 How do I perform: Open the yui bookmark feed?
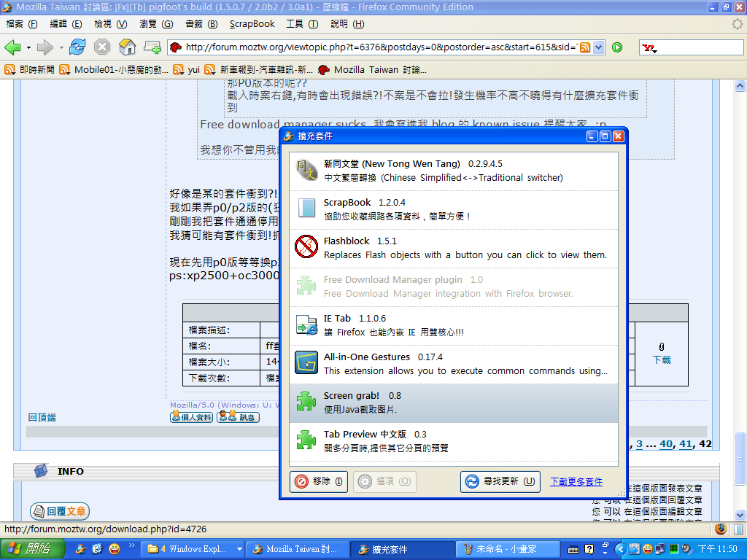186,69
